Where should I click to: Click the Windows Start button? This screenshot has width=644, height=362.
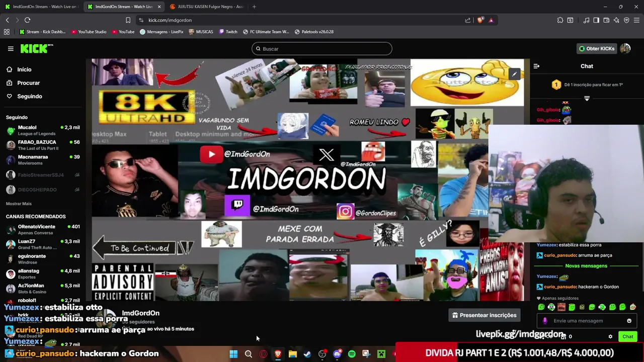tap(233, 354)
